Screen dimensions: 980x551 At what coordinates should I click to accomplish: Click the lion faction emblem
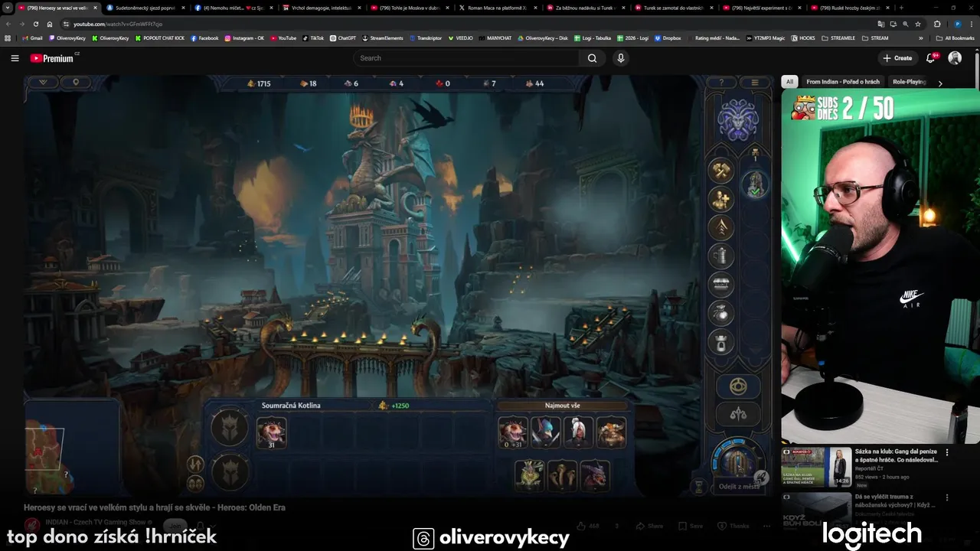(x=738, y=120)
